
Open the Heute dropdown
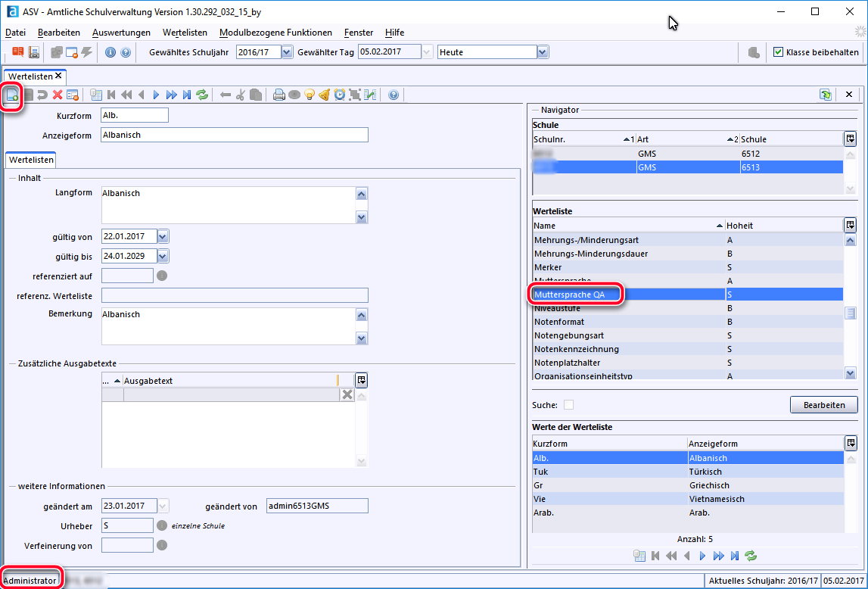pyautogui.click(x=543, y=52)
